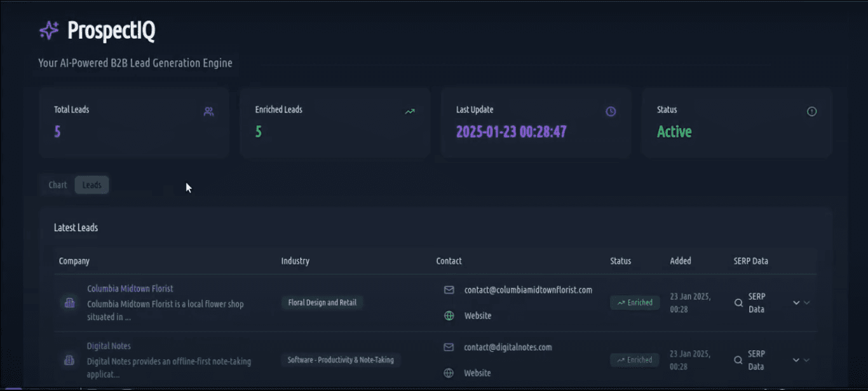Click SERP Data search icon for Digital Notes

738,360
